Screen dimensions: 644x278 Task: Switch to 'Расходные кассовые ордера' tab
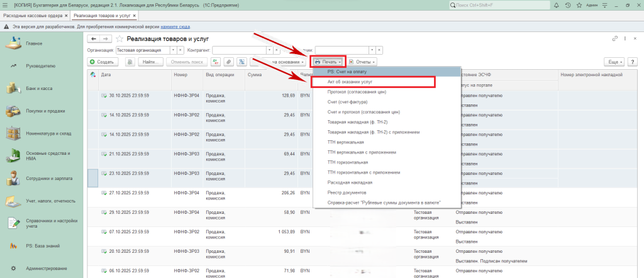(x=33, y=15)
